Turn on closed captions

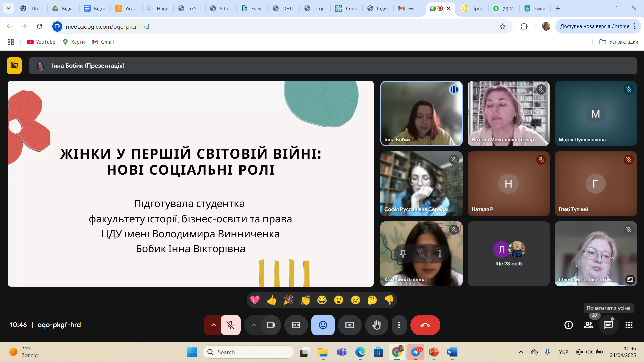tap(296, 325)
